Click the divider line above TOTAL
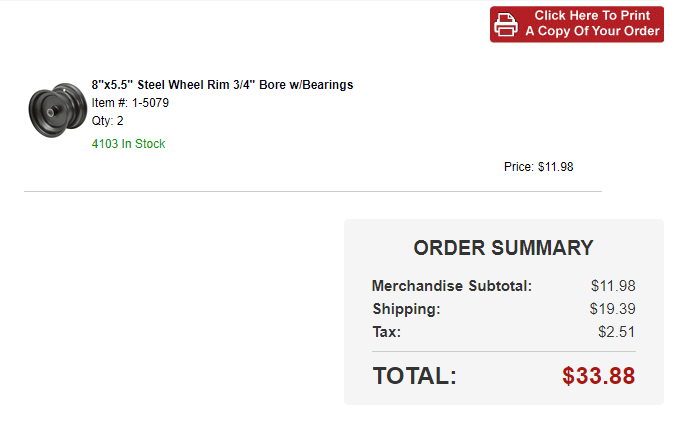The image size is (674, 423). 503,351
